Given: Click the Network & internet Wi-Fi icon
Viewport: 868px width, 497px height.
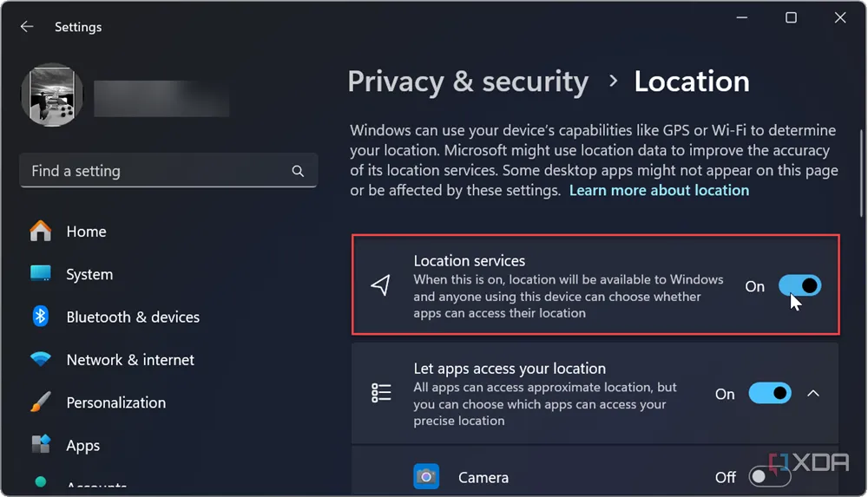Looking at the screenshot, I should pos(41,359).
